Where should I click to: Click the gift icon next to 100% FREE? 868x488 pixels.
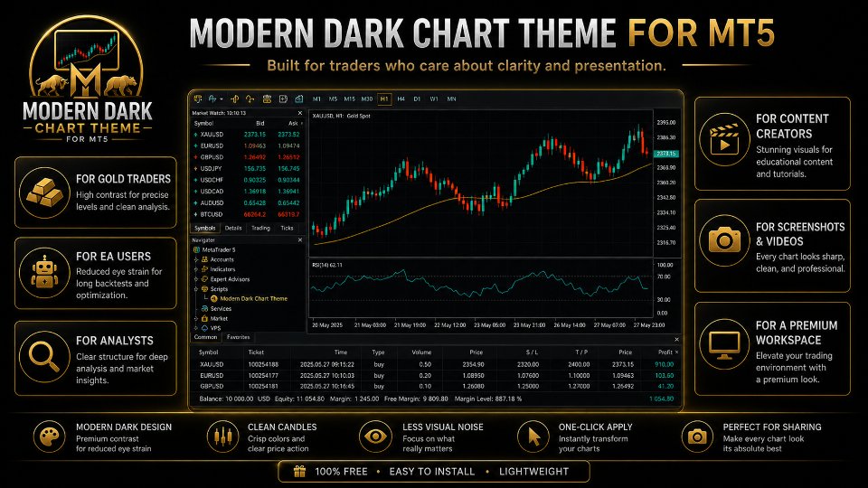tap(299, 472)
